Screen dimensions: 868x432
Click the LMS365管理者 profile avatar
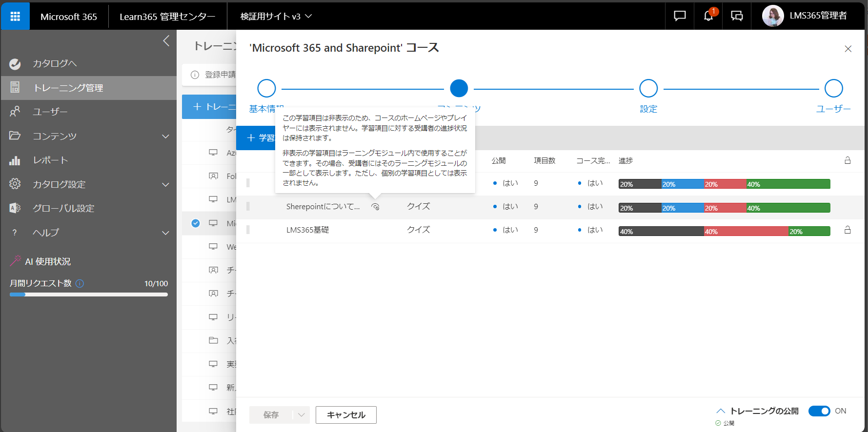pyautogui.click(x=773, y=16)
